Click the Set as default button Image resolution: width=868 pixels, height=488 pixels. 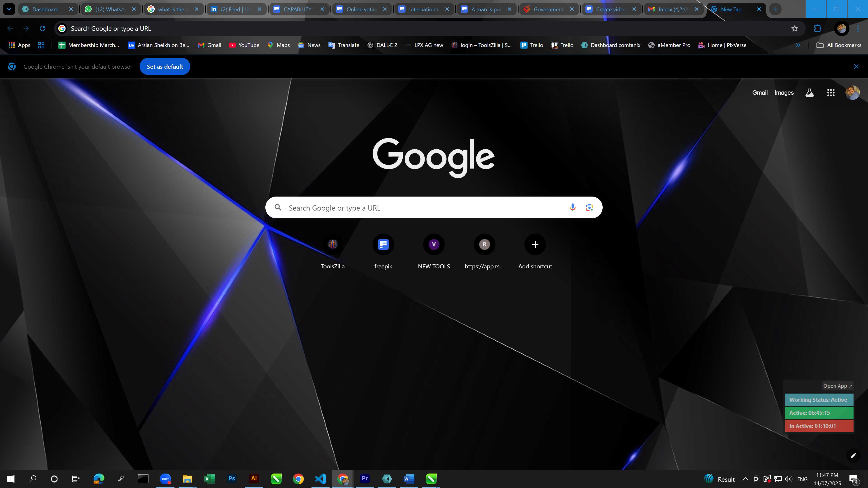click(165, 67)
